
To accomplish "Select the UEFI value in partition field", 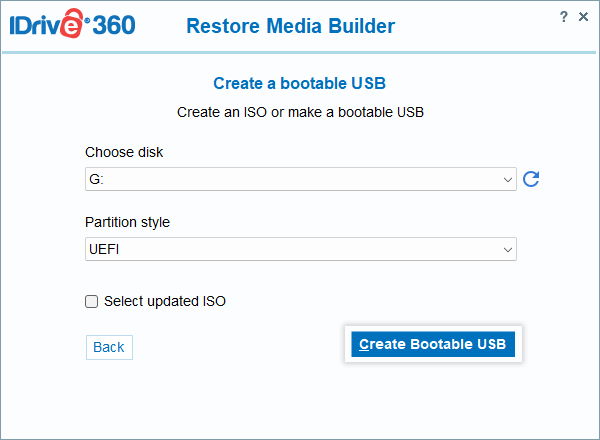I will [x=105, y=249].
